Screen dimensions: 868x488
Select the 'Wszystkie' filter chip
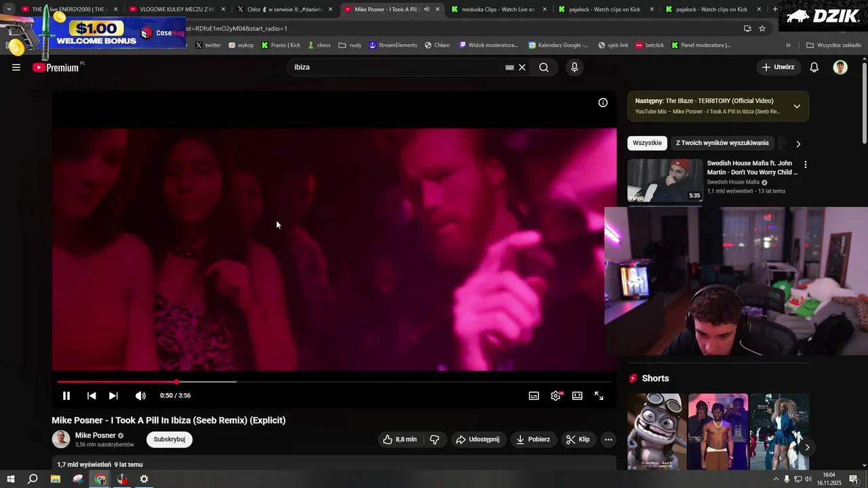(647, 143)
